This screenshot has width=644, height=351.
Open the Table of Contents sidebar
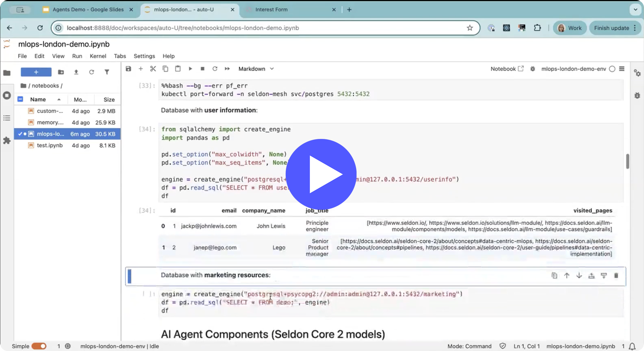click(x=7, y=118)
